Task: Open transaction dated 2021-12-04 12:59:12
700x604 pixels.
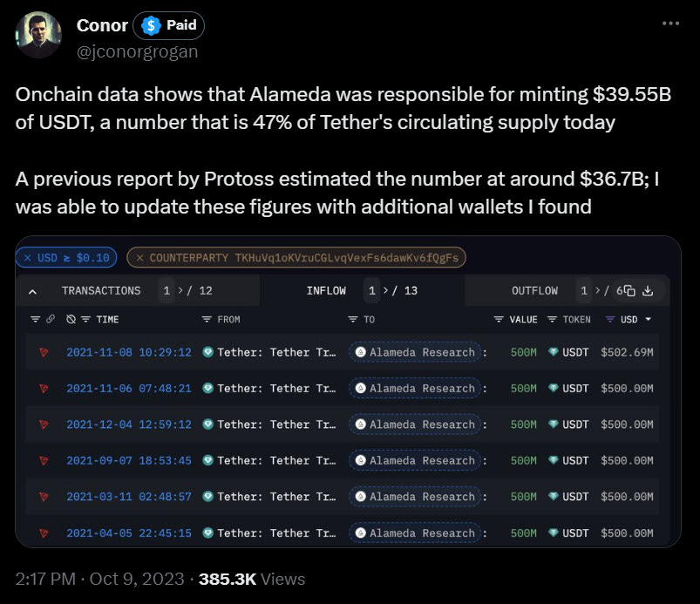Action: pyautogui.click(x=129, y=424)
